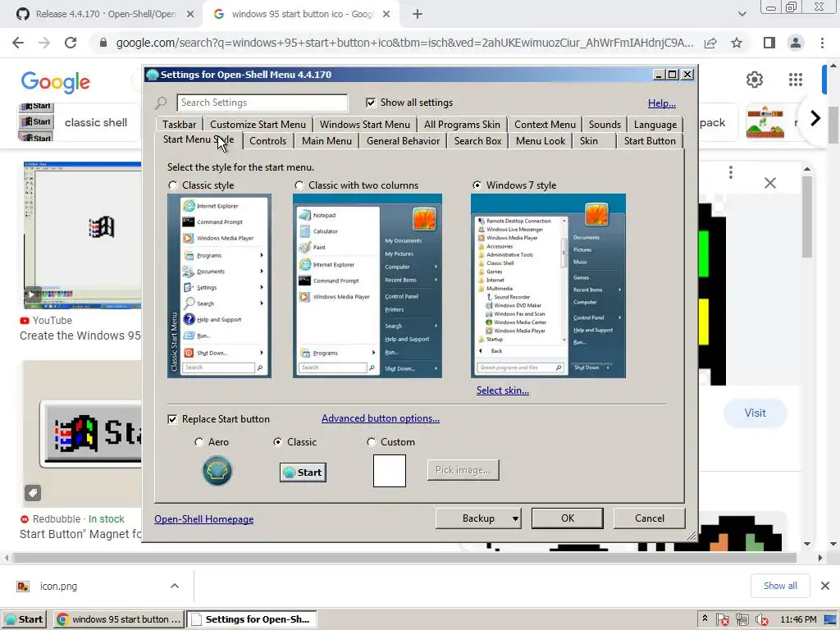Select the Classic Start button preview image
The image size is (840, 630).
click(303, 472)
